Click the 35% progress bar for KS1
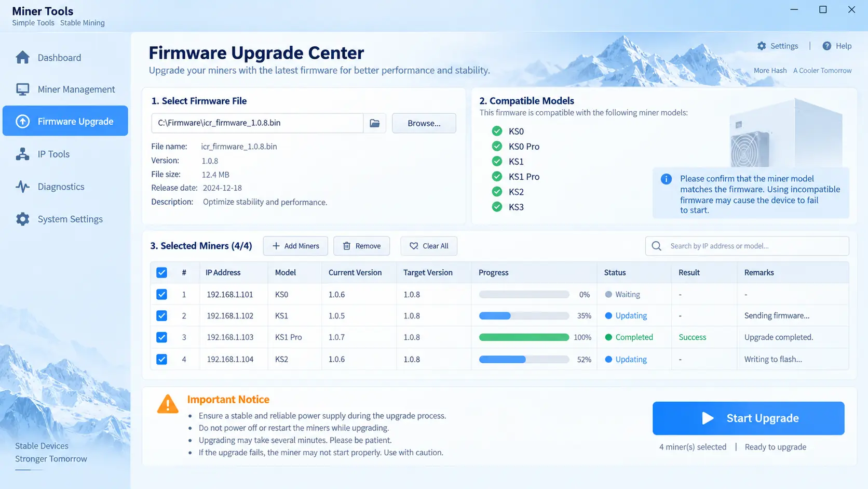Screen dimensions: 868x489 click(524, 315)
